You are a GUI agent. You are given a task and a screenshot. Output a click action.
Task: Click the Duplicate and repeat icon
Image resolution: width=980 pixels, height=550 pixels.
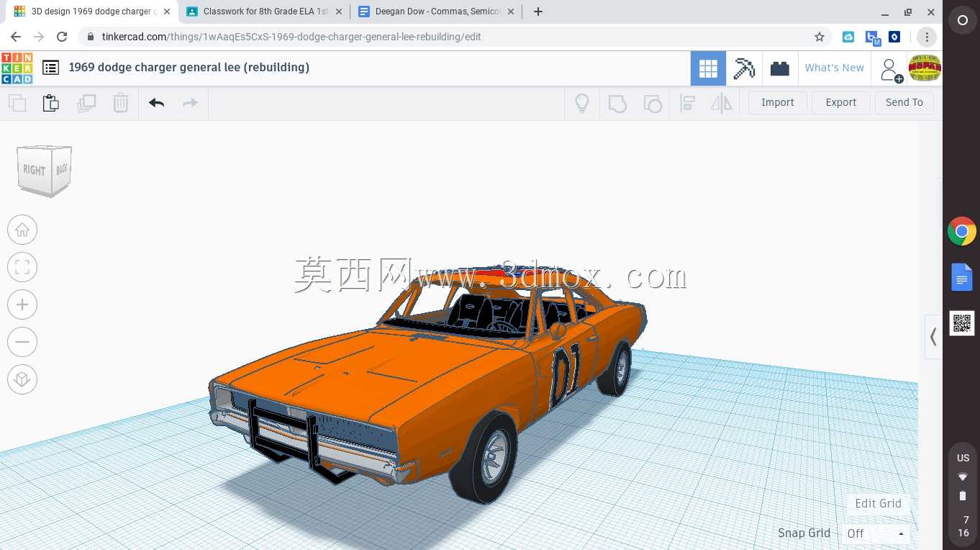[x=86, y=103]
